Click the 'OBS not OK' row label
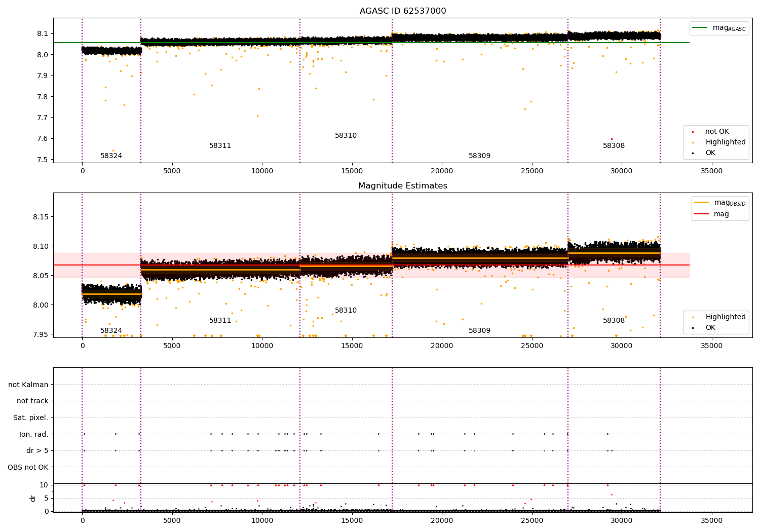This screenshot has width=760, height=532. pyautogui.click(x=28, y=467)
